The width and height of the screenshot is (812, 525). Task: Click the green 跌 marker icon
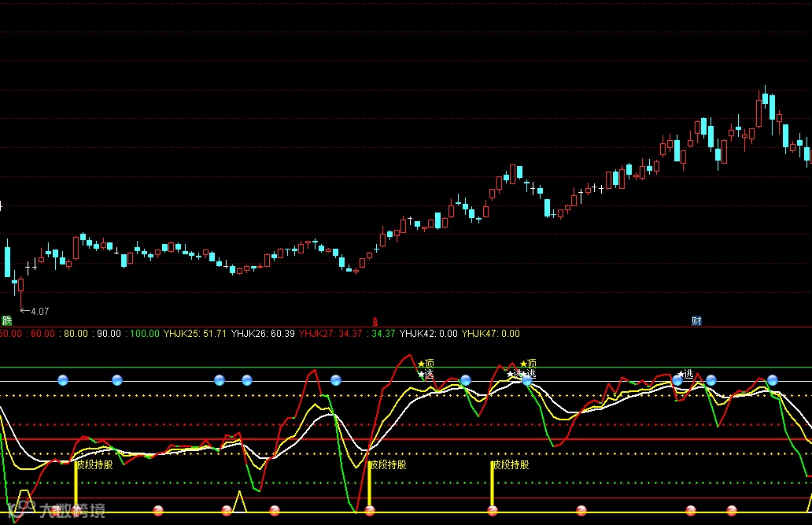(7, 321)
